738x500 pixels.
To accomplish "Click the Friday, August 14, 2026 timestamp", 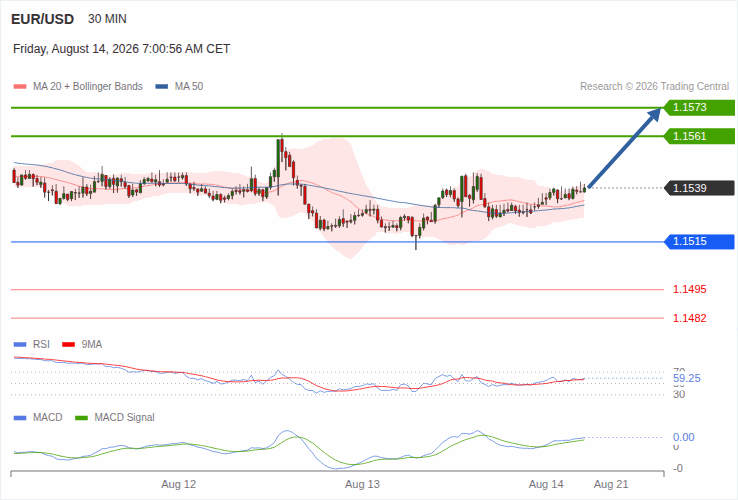I will pos(121,49).
